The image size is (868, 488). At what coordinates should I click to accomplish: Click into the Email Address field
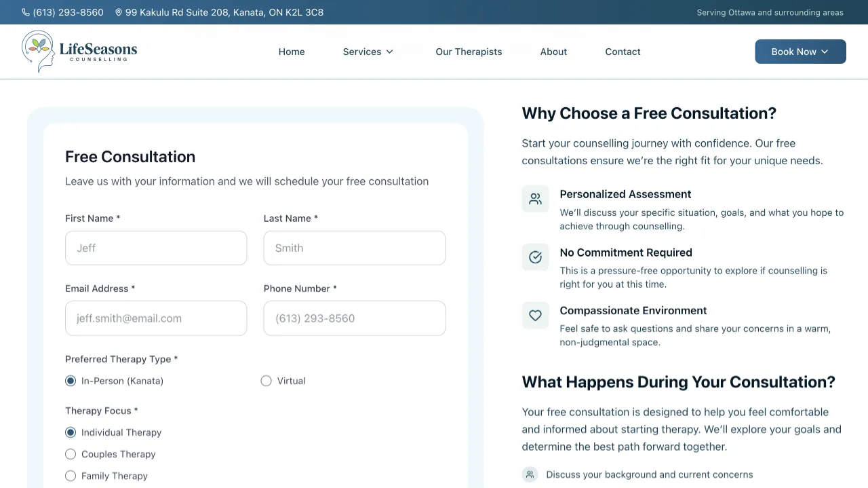click(156, 318)
